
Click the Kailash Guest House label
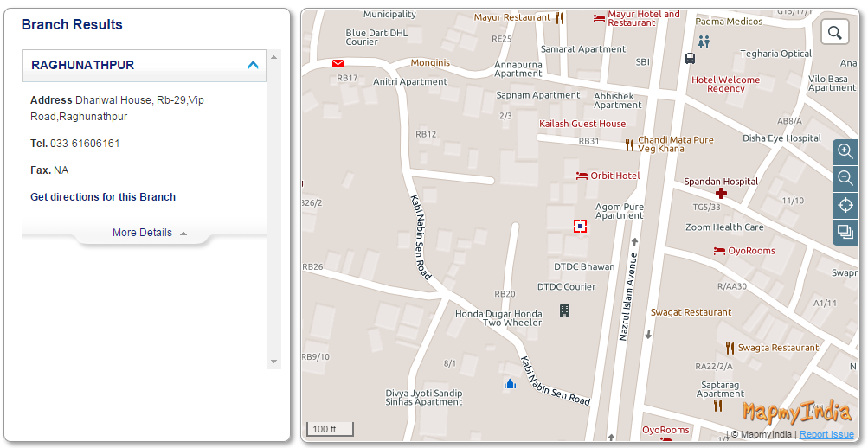point(582,124)
